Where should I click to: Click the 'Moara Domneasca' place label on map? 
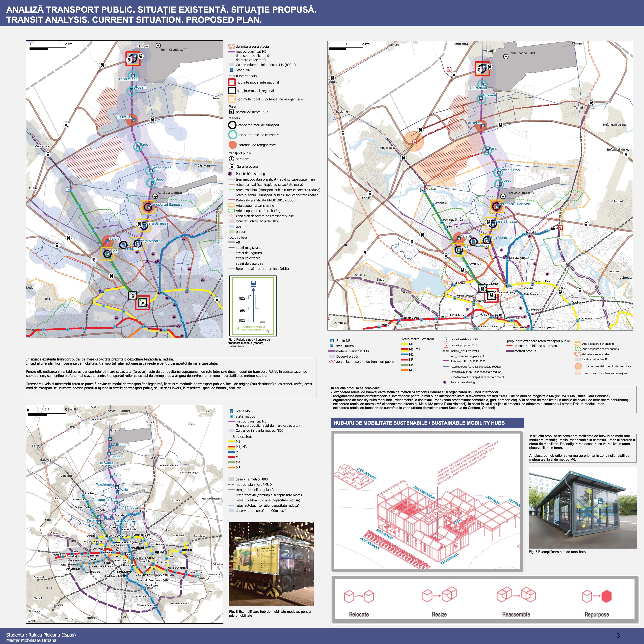212,499
